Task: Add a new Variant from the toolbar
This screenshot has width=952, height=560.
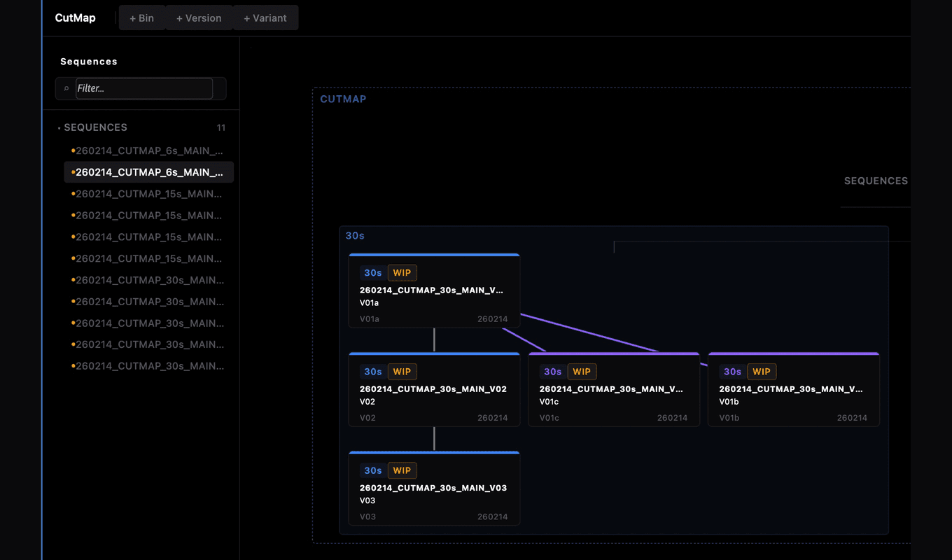Action: tap(265, 18)
